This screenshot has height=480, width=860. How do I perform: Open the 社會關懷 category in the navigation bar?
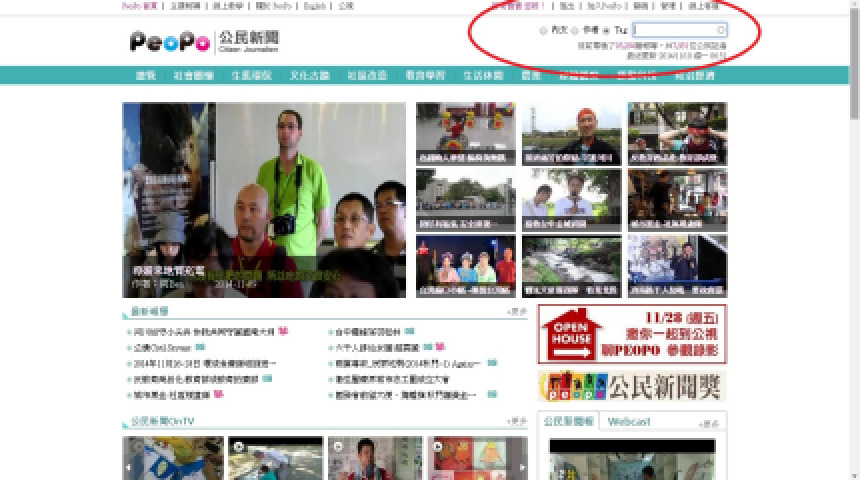tap(193, 75)
